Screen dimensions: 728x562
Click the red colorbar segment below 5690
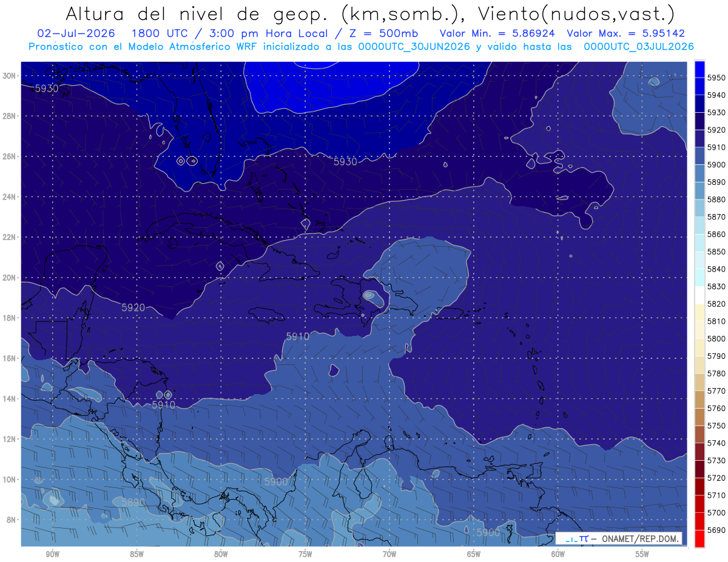(x=699, y=538)
